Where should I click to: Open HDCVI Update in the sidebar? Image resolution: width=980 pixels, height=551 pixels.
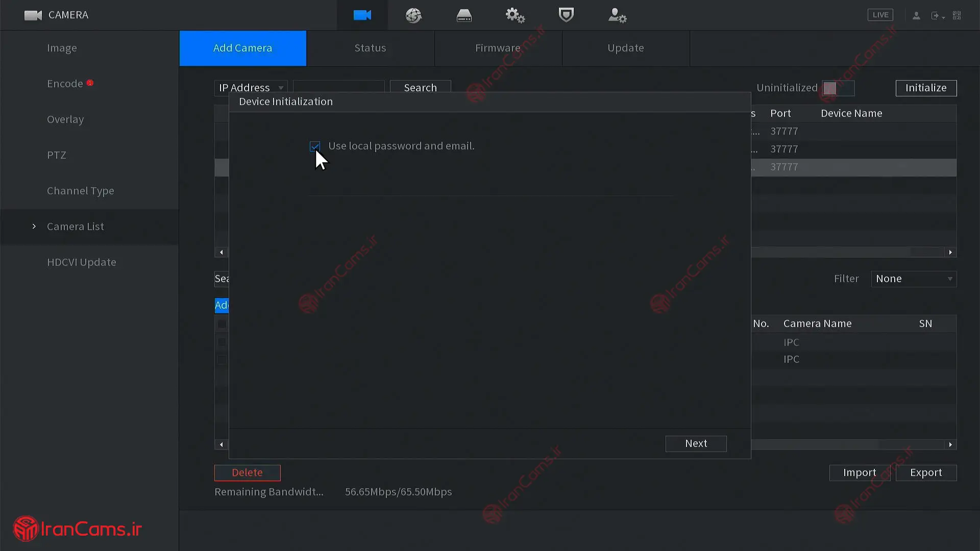82,262
